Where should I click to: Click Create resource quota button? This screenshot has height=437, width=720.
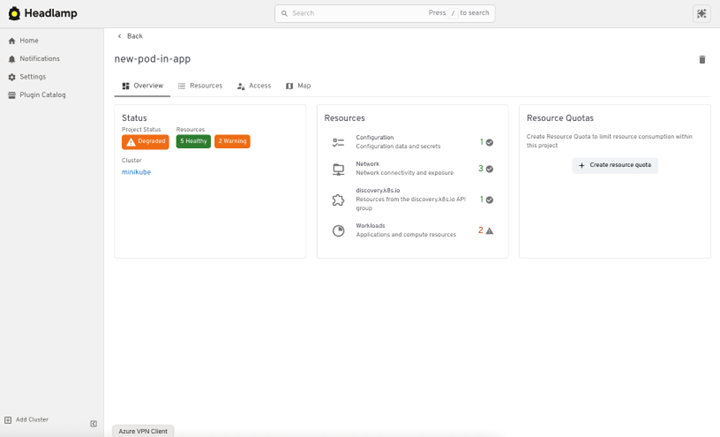click(x=615, y=165)
